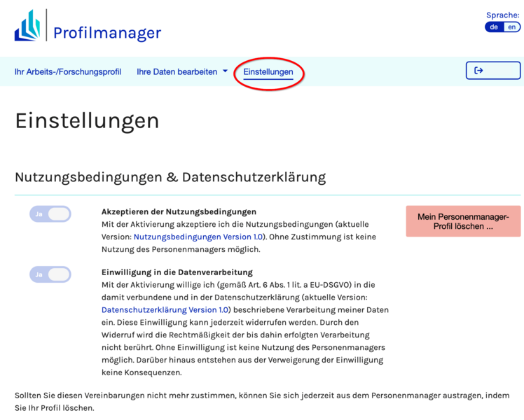
Task: Click the Profilmanager title text
Action: [x=107, y=33]
